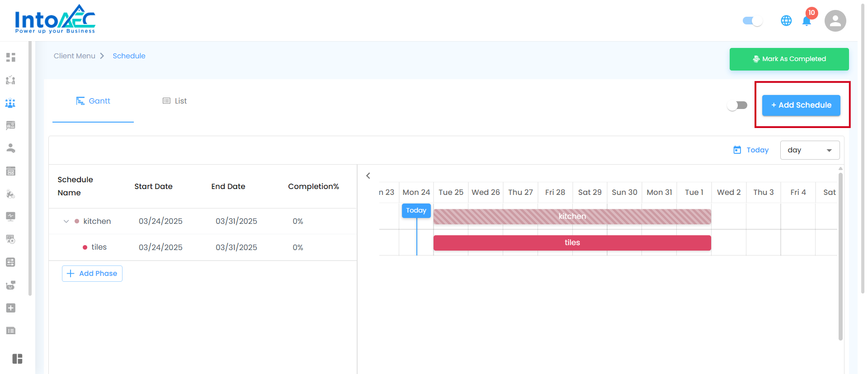Select the tiles phase name
This screenshot has height=374, width=868.
click(x=99, y=247)
